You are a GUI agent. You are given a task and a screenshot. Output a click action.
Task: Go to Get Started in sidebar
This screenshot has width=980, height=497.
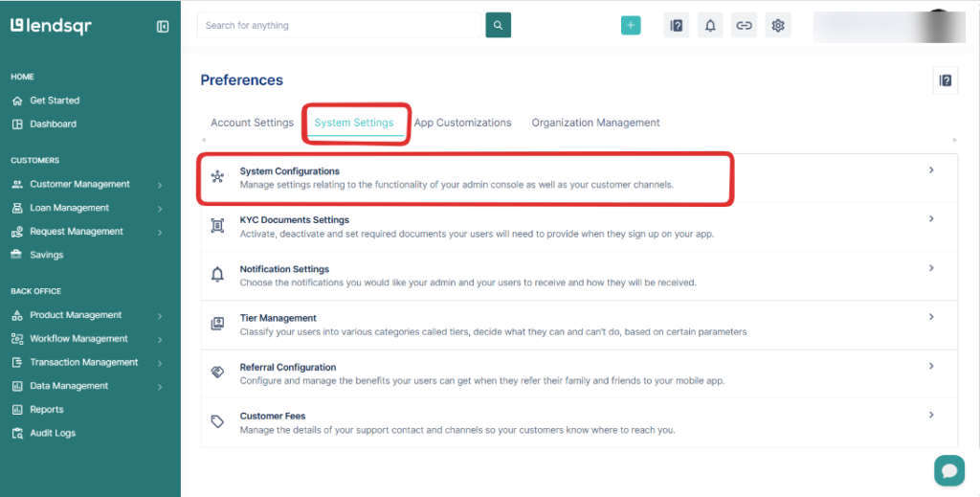(x=55, y=101)
